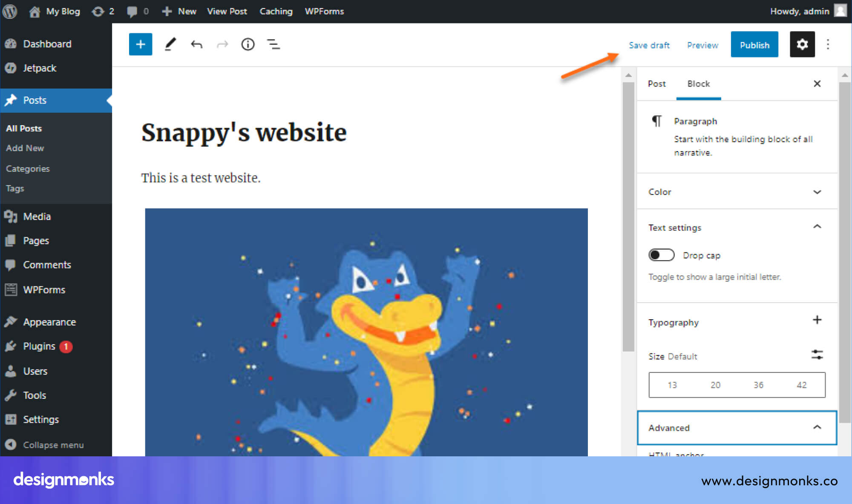Click the 'This is a test website.' paragraph
Screen dimensions: 852x504
[x=201, y=178]
